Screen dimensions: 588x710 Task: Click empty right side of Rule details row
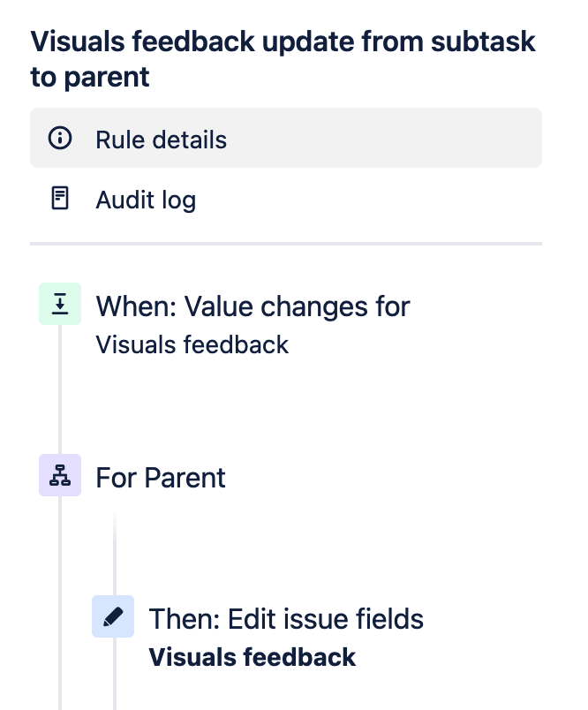coord(397,139)
